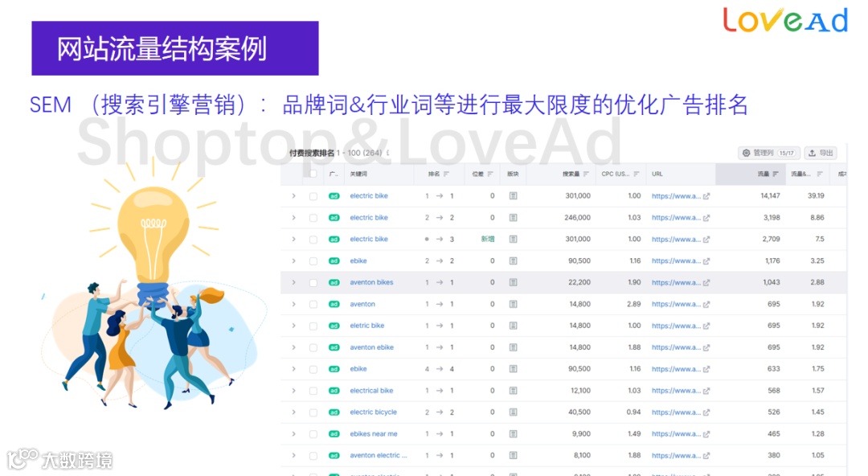Click the ad badge beside aventon bikes
This screenshot has height=476, width=868.
click(334, 282)
